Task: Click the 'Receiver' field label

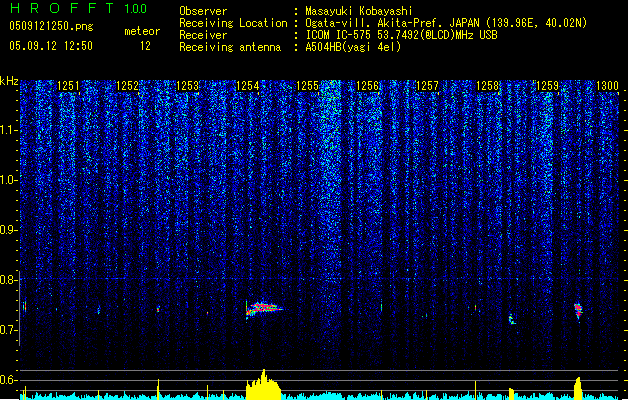Action: 203,35
